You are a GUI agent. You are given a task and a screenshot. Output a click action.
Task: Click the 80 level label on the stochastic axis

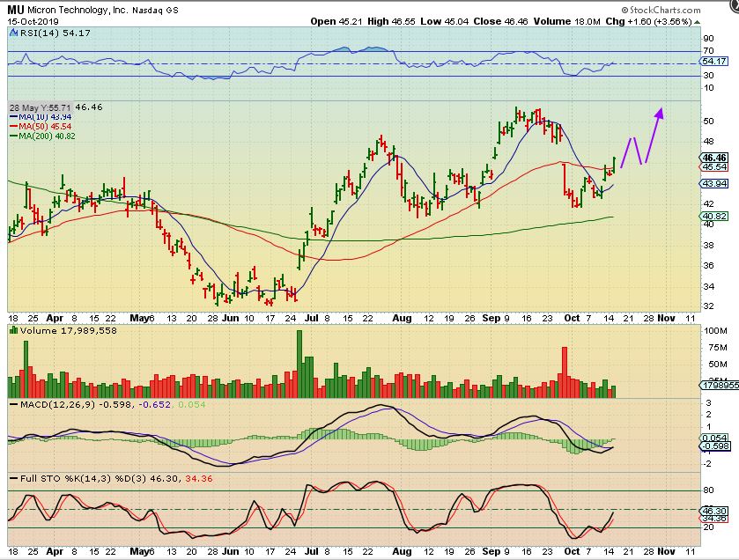708,490
